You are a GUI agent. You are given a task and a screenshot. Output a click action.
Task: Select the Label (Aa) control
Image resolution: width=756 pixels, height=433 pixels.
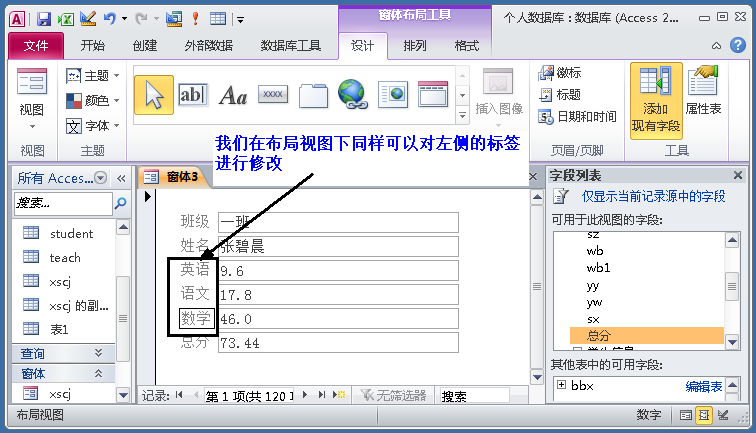pos(233,95)
